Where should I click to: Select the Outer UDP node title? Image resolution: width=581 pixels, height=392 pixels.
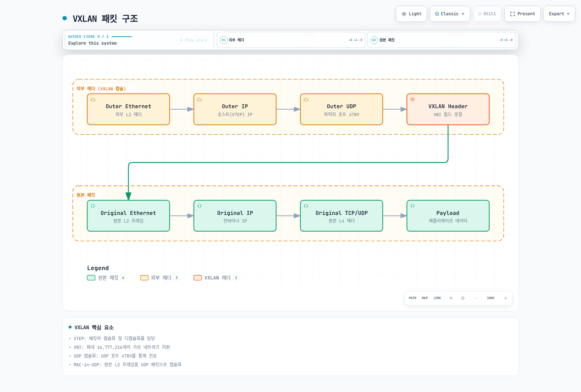coord(341,106)
